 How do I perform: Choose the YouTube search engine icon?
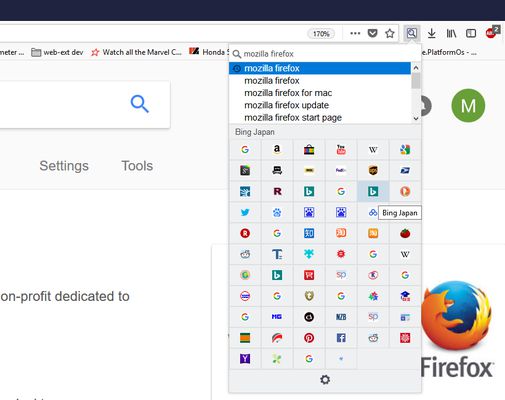[x=341, y=150]
